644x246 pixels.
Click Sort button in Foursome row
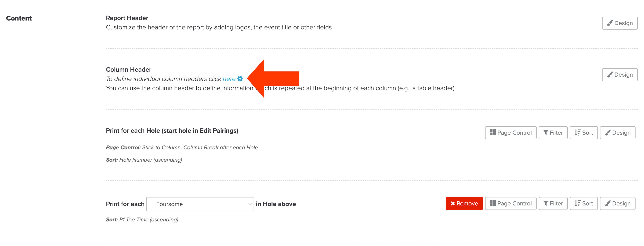point(583,203)
